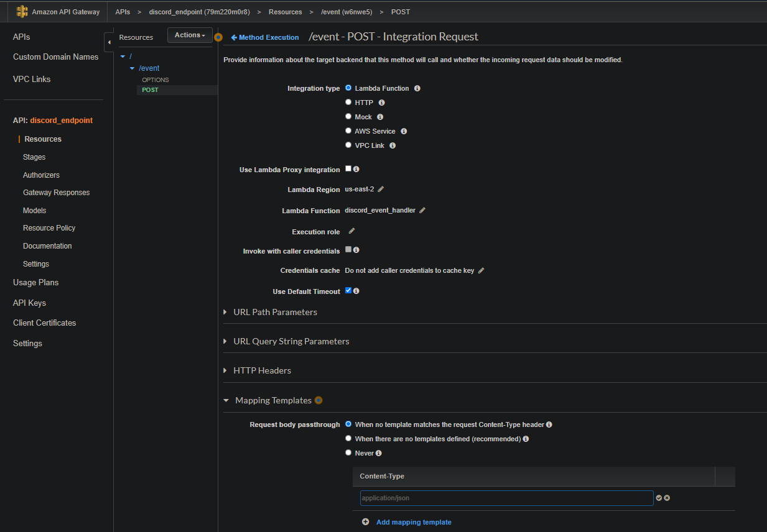Show info for no templates defined option
The width and height of the screenshot is (767, 532).
[x=526, y=439]
